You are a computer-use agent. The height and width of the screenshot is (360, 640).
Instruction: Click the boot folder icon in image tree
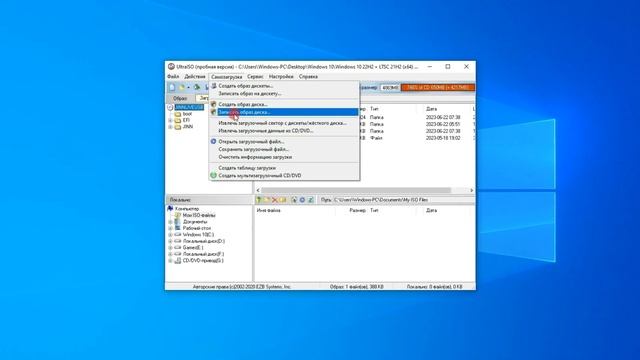(178, 114)
